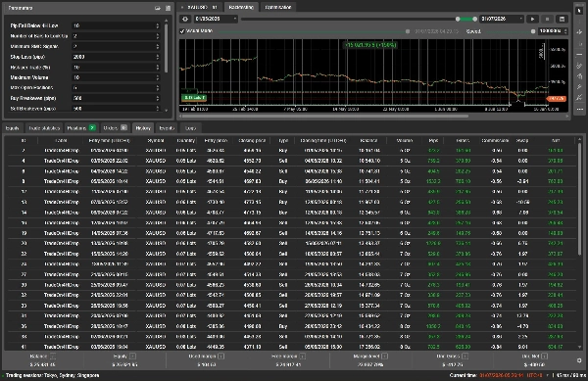Select the XAUUSD instance tab
The image size is (588, 381).
[202, 7]
